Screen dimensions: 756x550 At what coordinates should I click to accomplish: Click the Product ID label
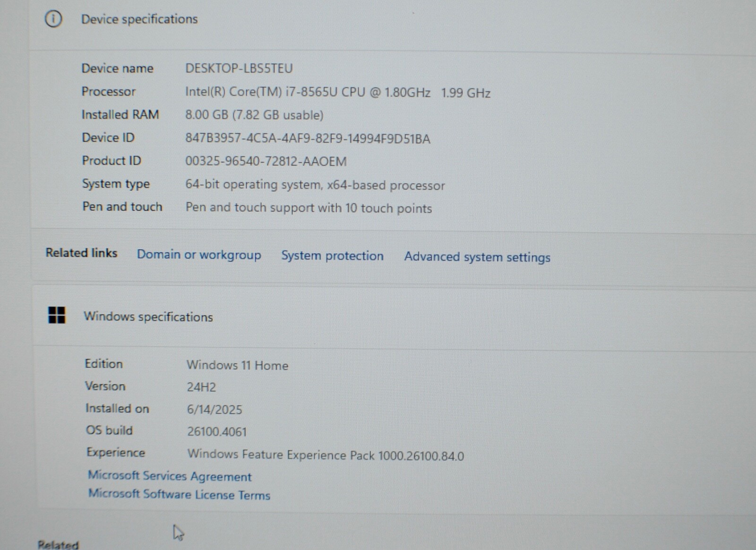click(x=112, y=161)
